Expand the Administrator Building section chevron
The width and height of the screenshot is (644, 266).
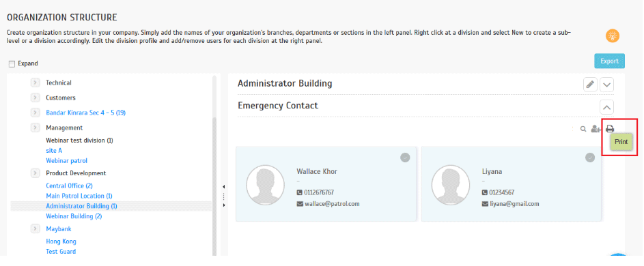[x=607, y=85]
